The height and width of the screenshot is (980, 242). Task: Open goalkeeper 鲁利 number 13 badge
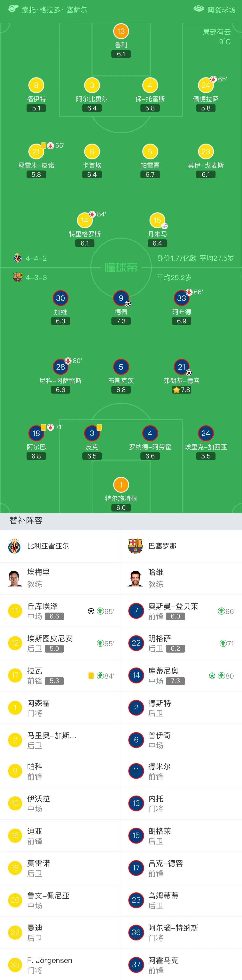121,31
